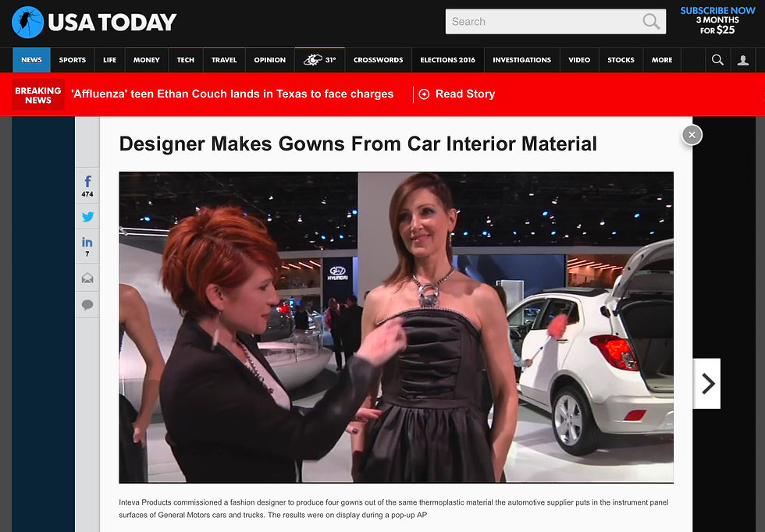
Task: Open account options via the profile icon
Action: [x=743, y=59]
